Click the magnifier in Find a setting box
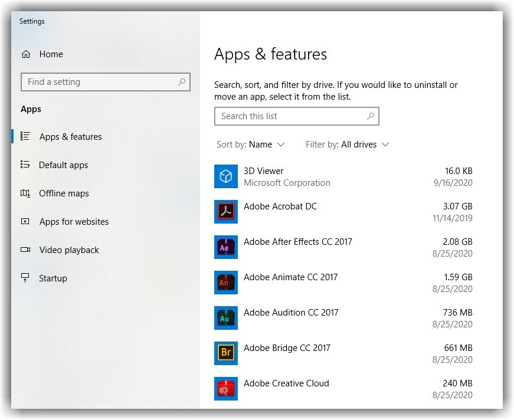The width and height of the screenshot is (514, 420). click(182, 81)
